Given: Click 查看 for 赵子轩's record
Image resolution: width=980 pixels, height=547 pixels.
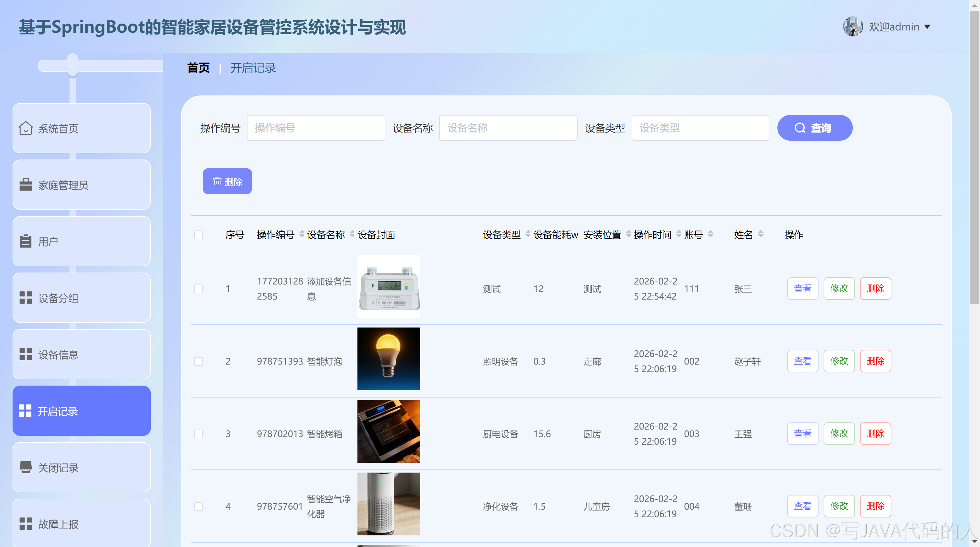Looking at the screenshot, I should (x=803, y=361).
